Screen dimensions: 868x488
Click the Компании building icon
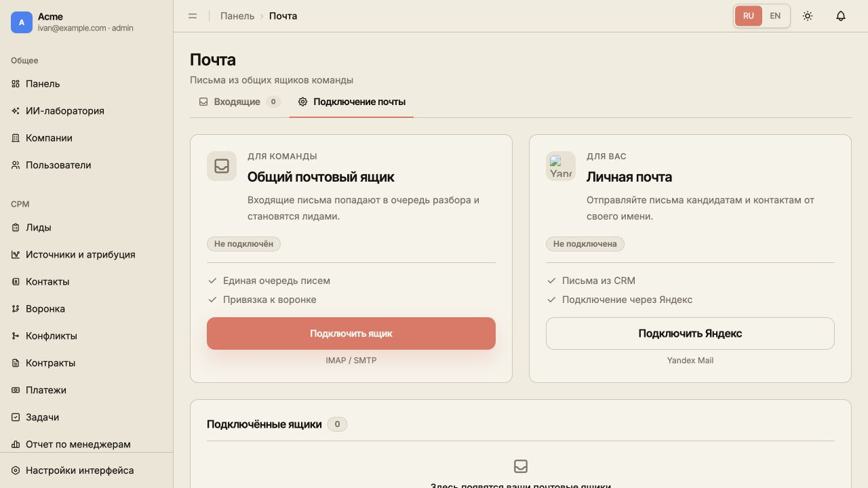click(16, 138)
